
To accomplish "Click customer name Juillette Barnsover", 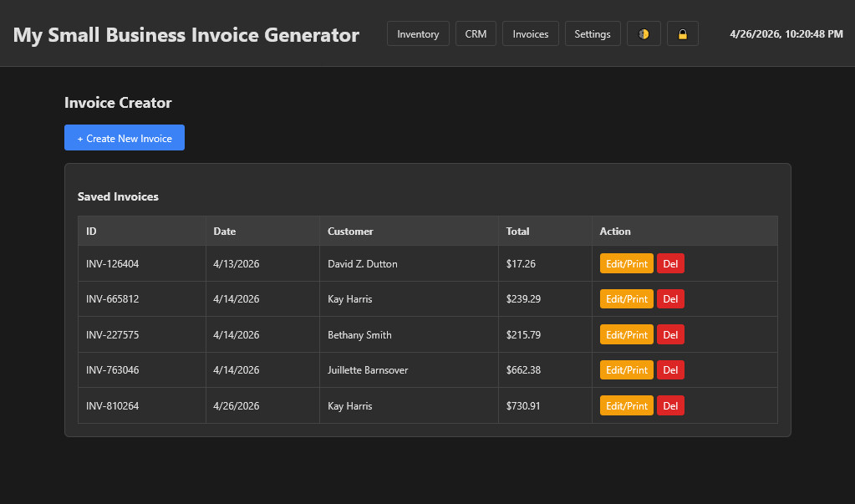I will (368, 369).
